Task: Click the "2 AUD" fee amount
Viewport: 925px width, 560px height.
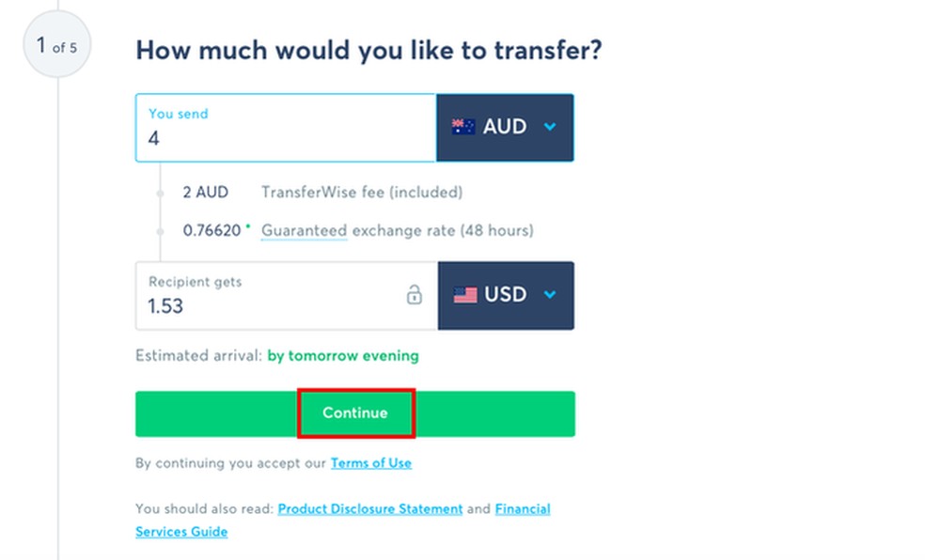Action: [205, 193]
